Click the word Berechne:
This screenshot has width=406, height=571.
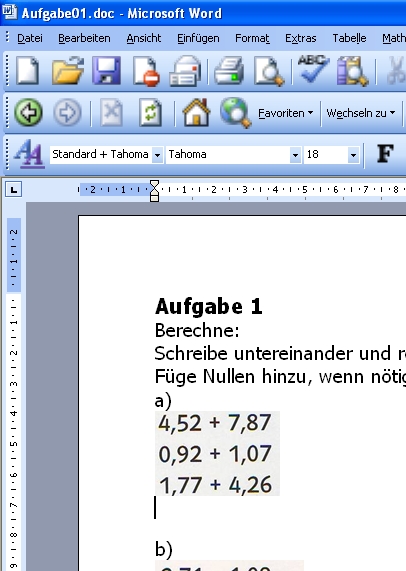[x=197, y=331]
